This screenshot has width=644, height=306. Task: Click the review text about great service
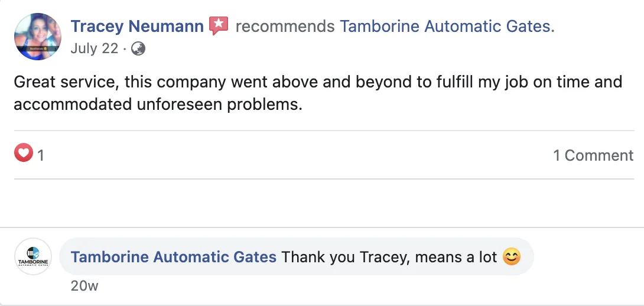[318, 93]
